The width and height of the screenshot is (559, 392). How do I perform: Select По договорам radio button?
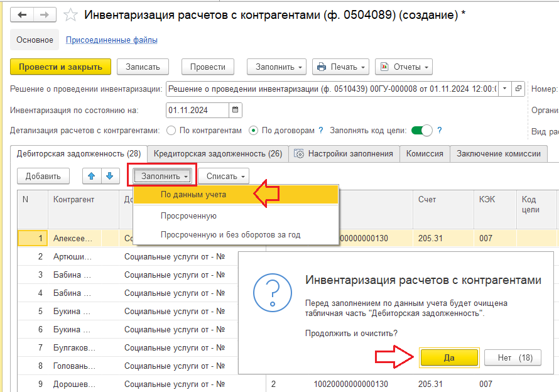coord(253,131)
